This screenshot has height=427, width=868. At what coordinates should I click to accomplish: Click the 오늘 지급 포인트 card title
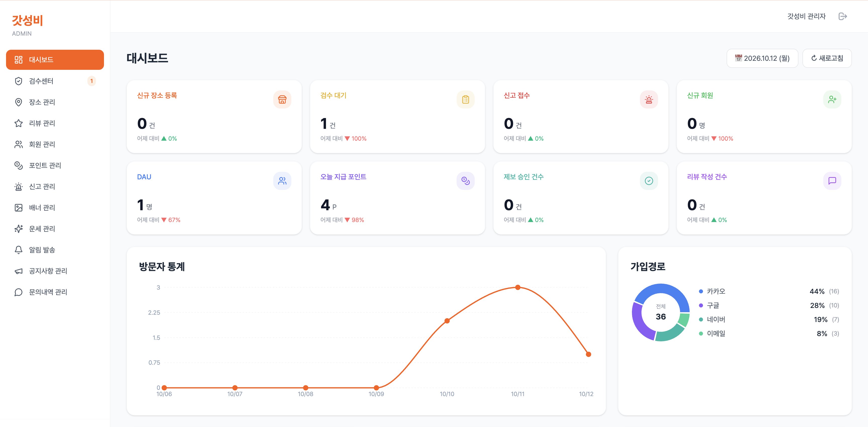pyautogui.click(x=343, y=177)
